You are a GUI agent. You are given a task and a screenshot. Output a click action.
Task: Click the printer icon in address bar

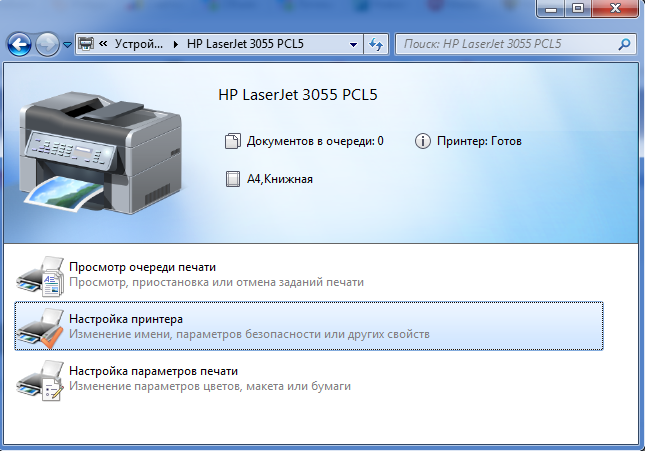pos(86,44)
